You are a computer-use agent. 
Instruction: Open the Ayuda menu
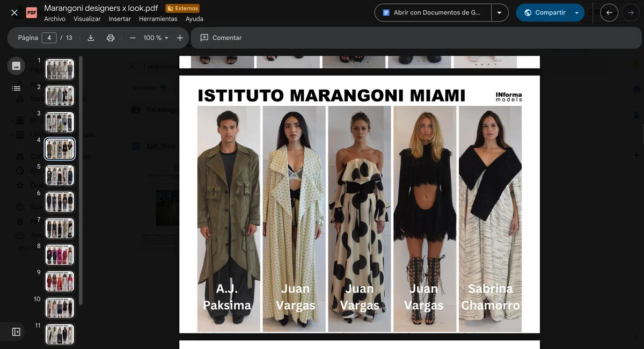click(x=194, y=19)
